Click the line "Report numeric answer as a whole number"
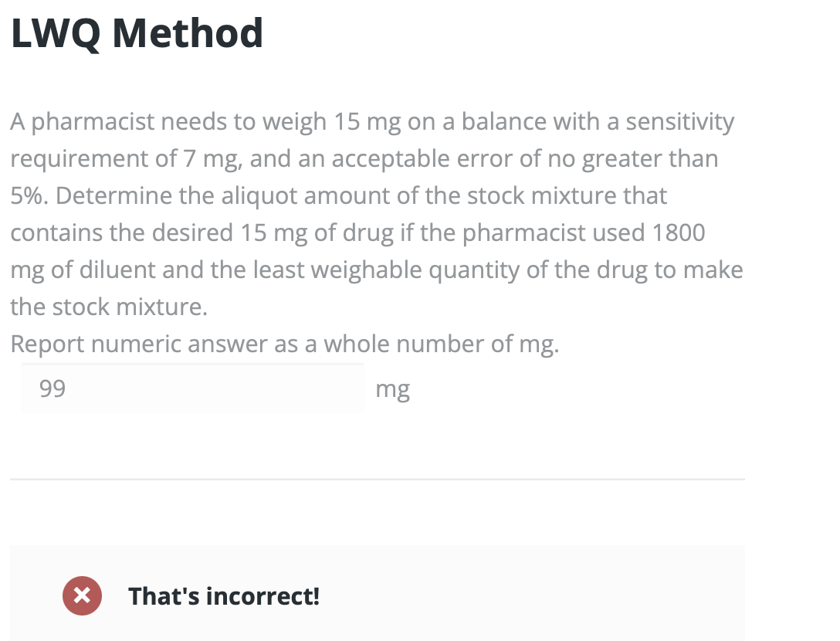Viewport: 840px width, 641px height. point(284,344)
